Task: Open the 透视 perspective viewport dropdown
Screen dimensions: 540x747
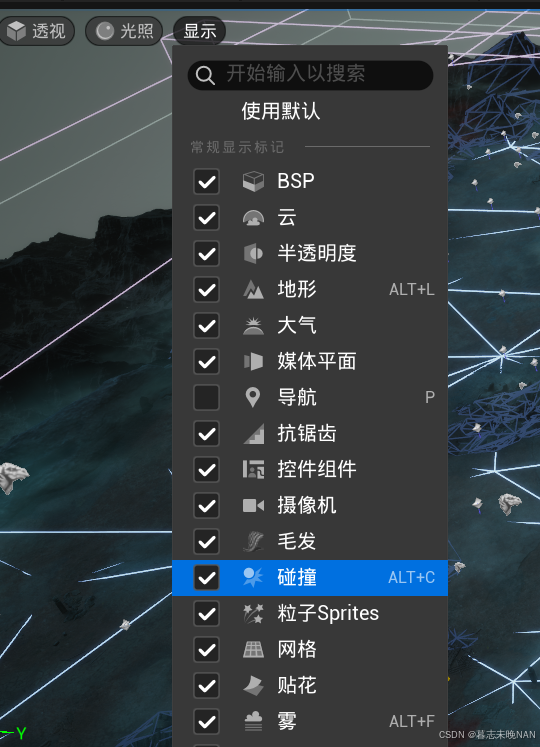Action: point(37,31)
